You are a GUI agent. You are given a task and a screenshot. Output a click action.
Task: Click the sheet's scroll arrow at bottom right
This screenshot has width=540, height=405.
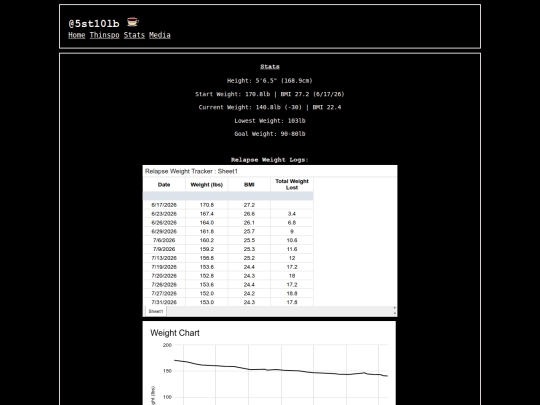tap(394, 313)
